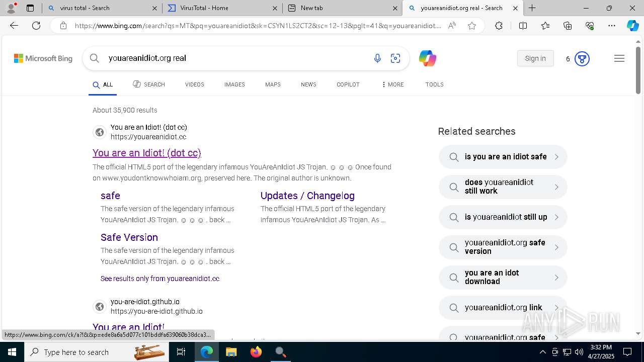
Task: Open Browser essentials heart icon
Action: [590, 26]
